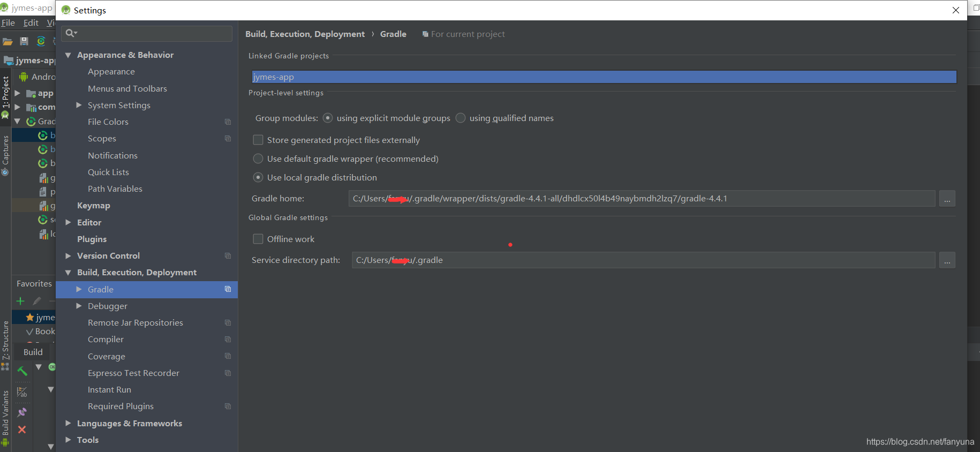
Task: Select the Build tab at bottom
Action: [x=33, y=352]
